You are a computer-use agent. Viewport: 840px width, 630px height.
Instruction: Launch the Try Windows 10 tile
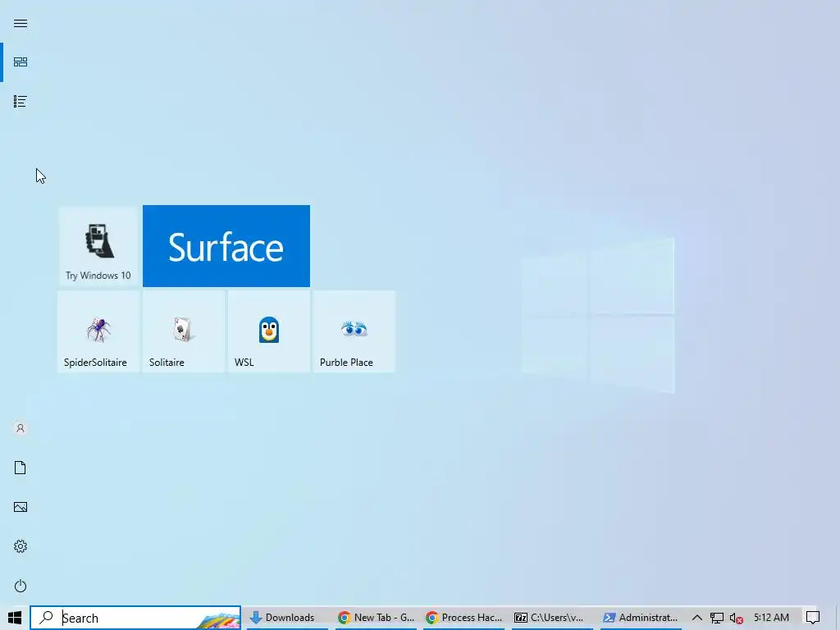click(x=98, y=246)
